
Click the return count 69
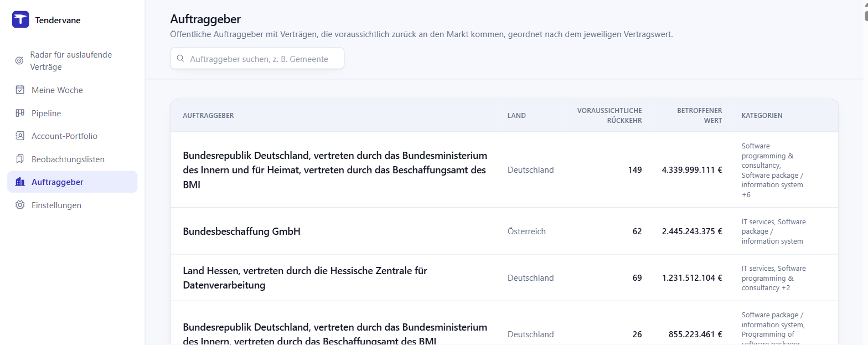tap(637, 278)
